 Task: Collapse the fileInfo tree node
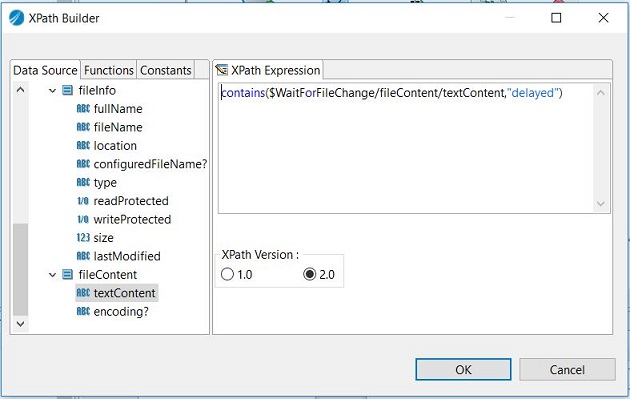pos(52,91)
